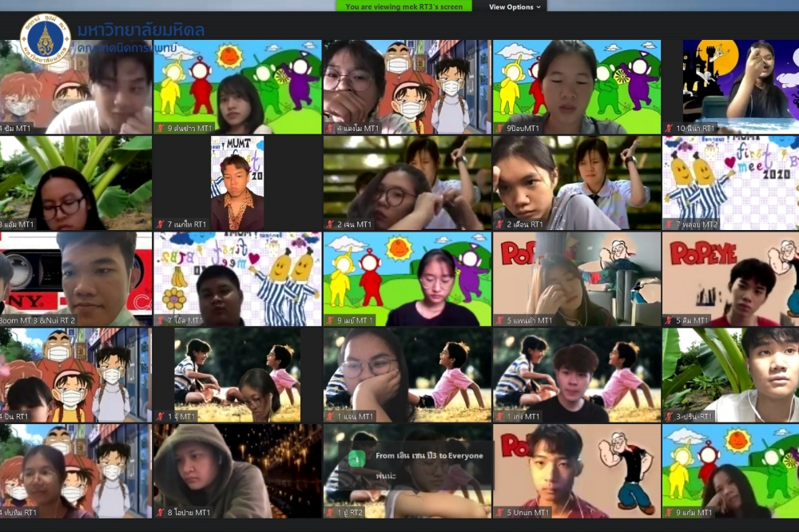The height and width of the screenshot is (532, 799).
Task: Open the View Options dropdown
Action: coord(515,6)
